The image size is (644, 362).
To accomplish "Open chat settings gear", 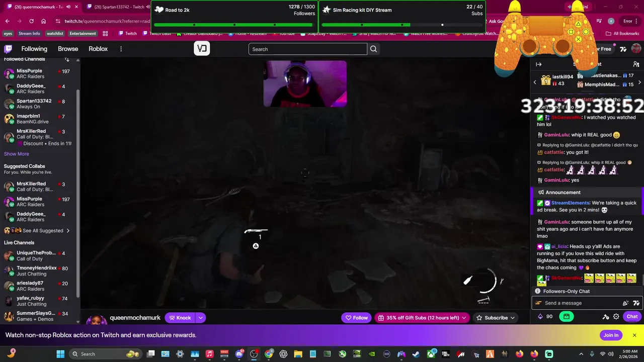I will point(616,317).
